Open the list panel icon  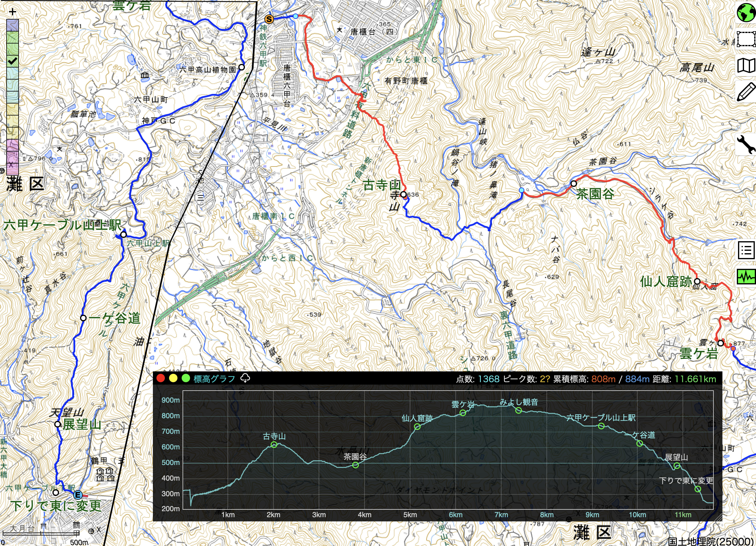tap(746, 250)
